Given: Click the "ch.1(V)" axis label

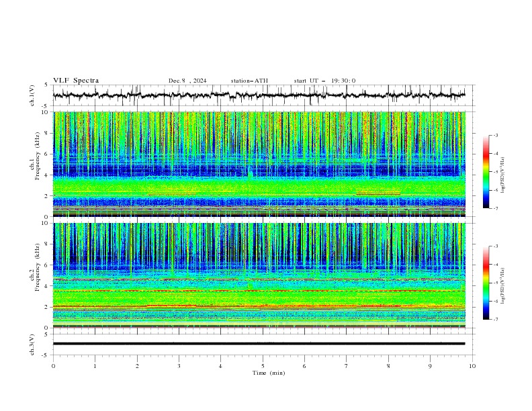Looking at the screenshot, I should [32, 95].
